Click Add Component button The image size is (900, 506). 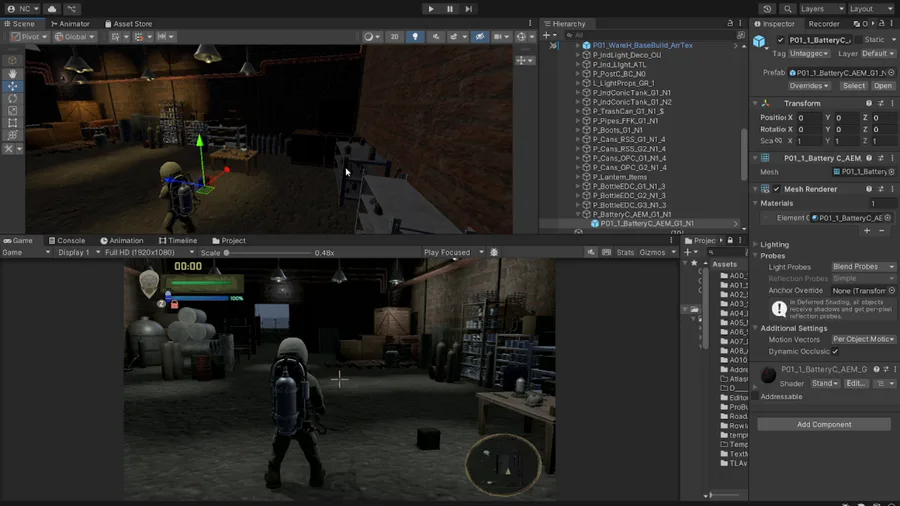click(824, 424)
